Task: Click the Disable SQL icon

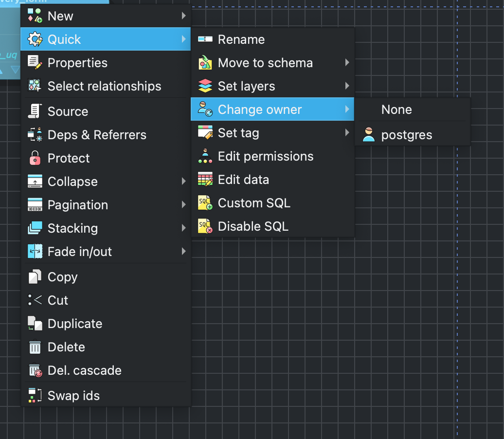Action: (205, 226)
